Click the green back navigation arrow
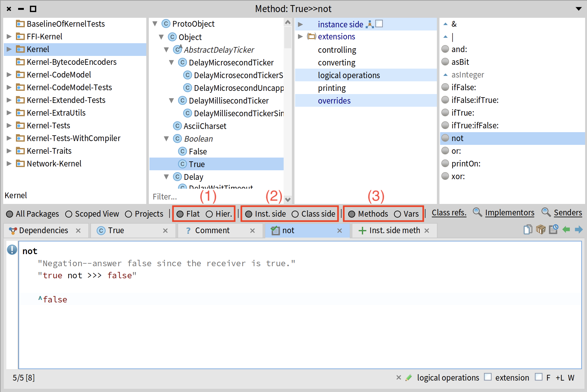This screenshot has height=392, width=587. (x=566, y=229)
